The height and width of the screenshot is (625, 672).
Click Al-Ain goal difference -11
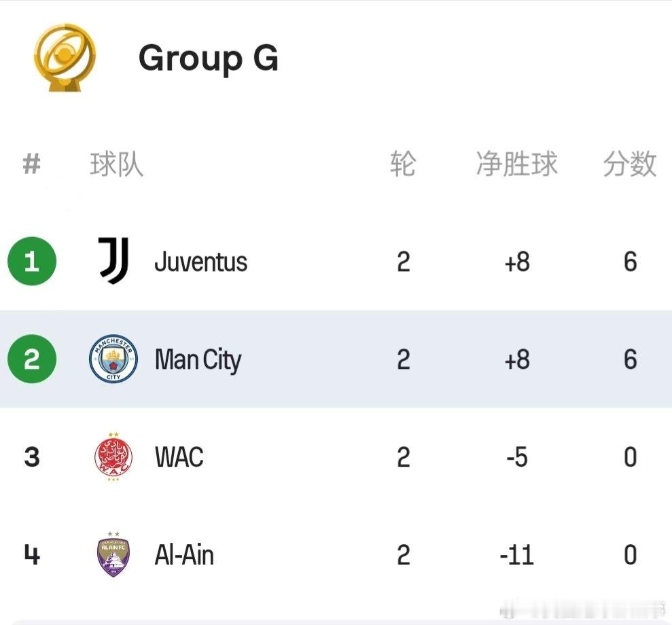[517, 555]
